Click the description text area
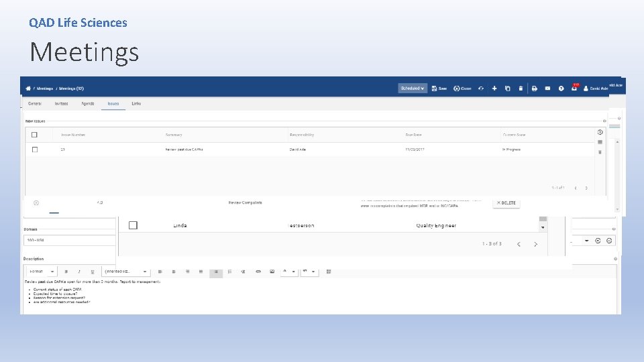This screenshot has width=644, height=362. pos(320,296)
